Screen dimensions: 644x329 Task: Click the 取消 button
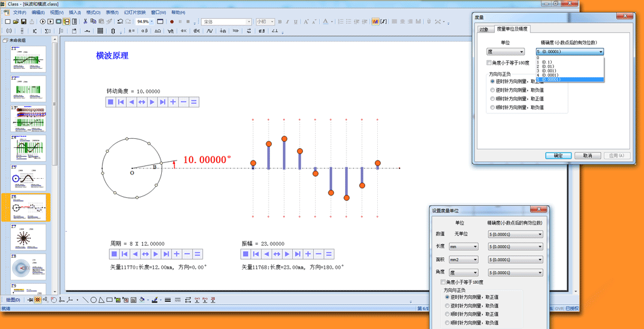point(587,156)
